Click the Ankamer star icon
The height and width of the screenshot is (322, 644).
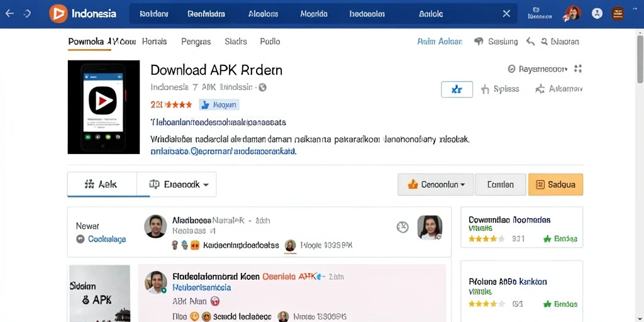(540, 89)
